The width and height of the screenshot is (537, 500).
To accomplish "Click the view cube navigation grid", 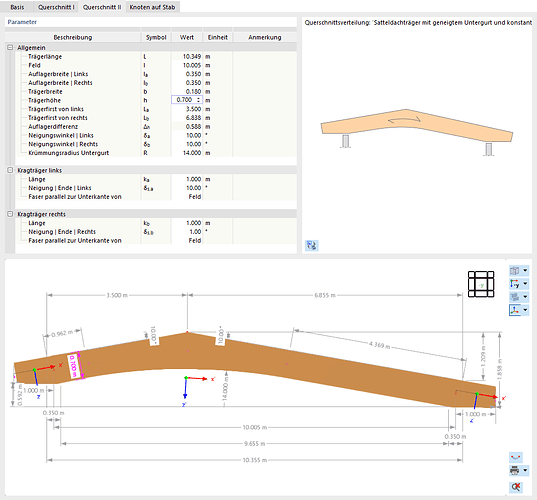I will coord(481,284).
